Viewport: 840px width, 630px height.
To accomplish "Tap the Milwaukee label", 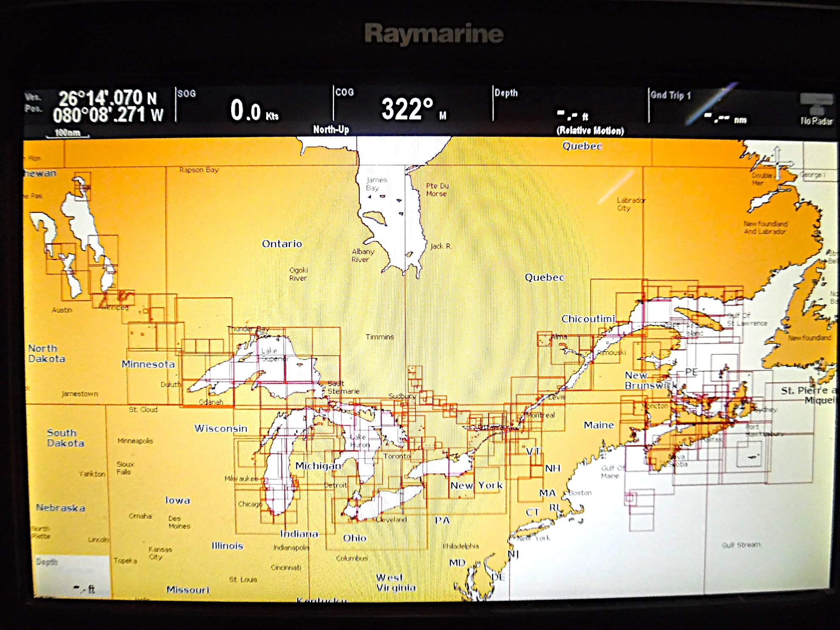I will pyautogui.click(x=241, y=478).
